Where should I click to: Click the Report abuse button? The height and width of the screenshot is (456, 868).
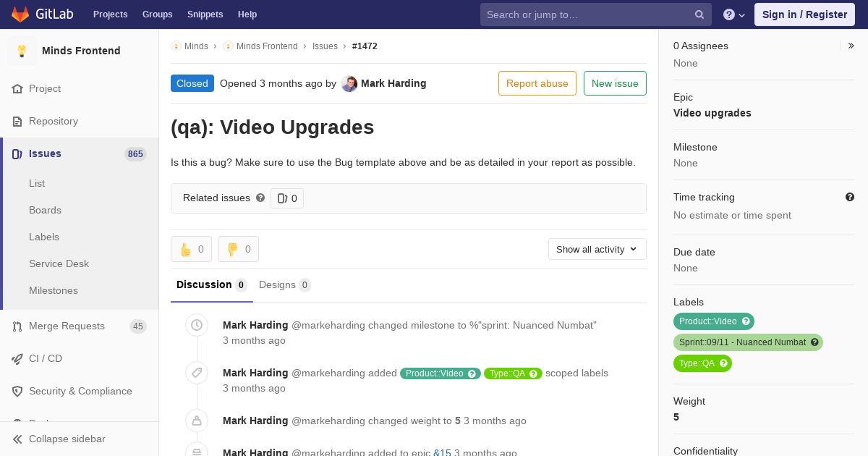[x=537, y=83]
